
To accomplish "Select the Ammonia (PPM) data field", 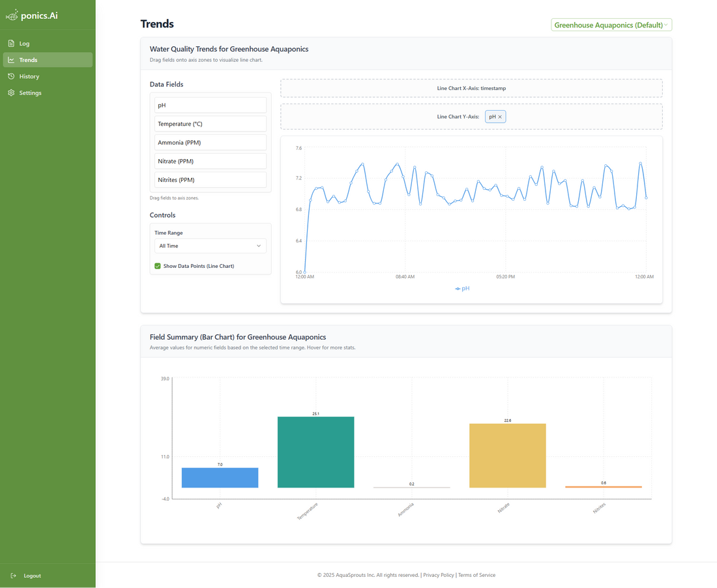I will click(210, 142).
